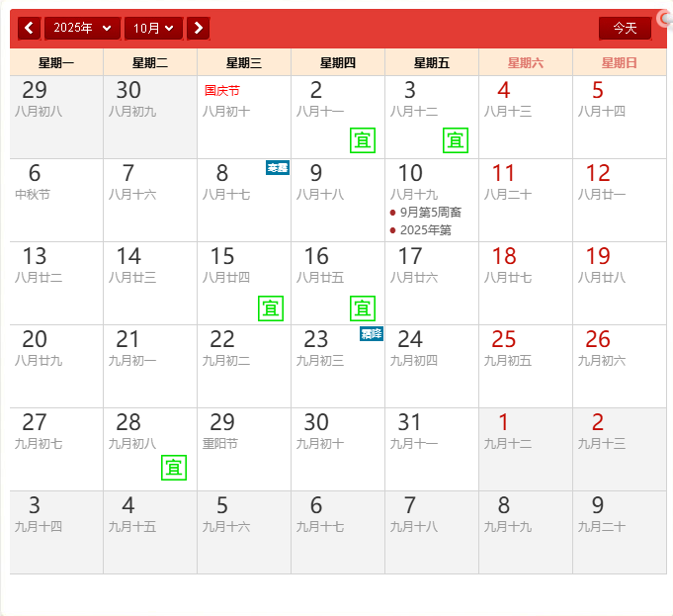
Task: Choose the greyed September 29 cell
Action: [x=56, y=117]
